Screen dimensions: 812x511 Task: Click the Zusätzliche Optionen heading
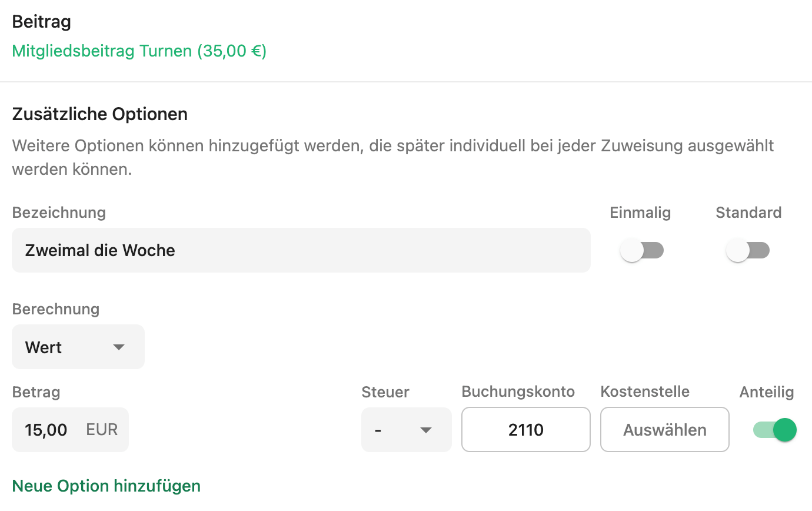[100, 114]
